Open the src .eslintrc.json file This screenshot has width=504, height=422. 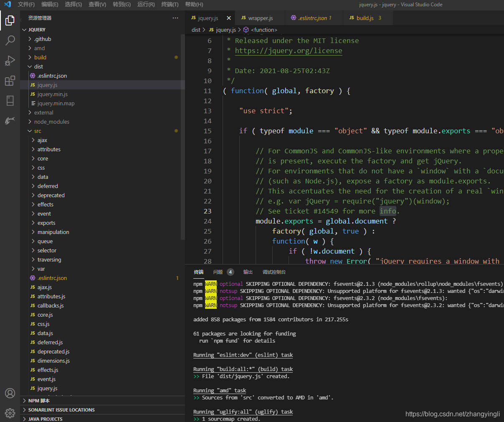100,278
